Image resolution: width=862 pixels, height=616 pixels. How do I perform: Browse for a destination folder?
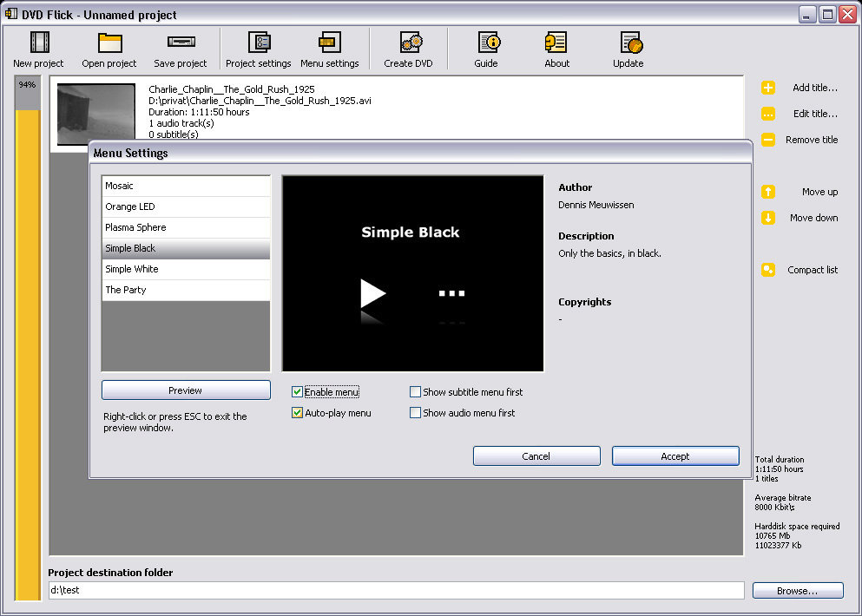click(798, 591)
